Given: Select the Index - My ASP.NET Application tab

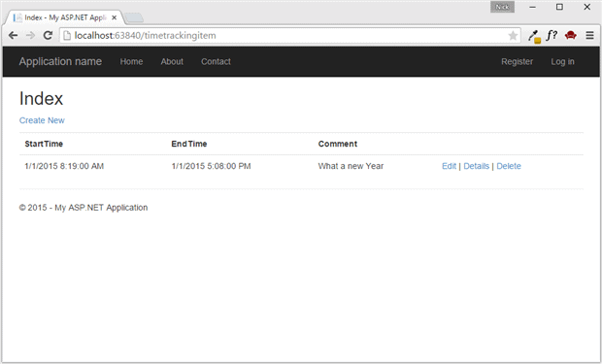Looking at the screenshot, I should [x=64, y=17].
